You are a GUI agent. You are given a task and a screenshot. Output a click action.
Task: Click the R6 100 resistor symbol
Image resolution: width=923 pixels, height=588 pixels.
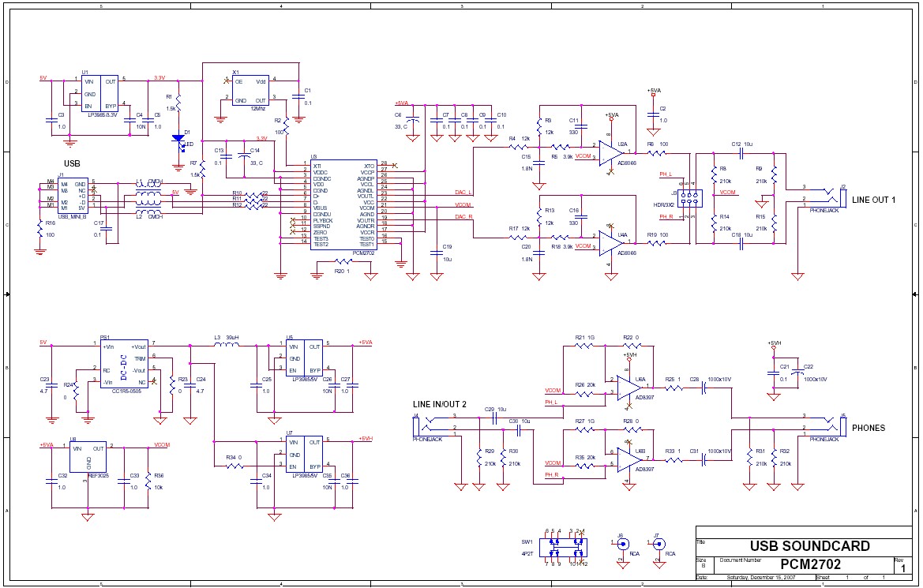coord(656,153)
